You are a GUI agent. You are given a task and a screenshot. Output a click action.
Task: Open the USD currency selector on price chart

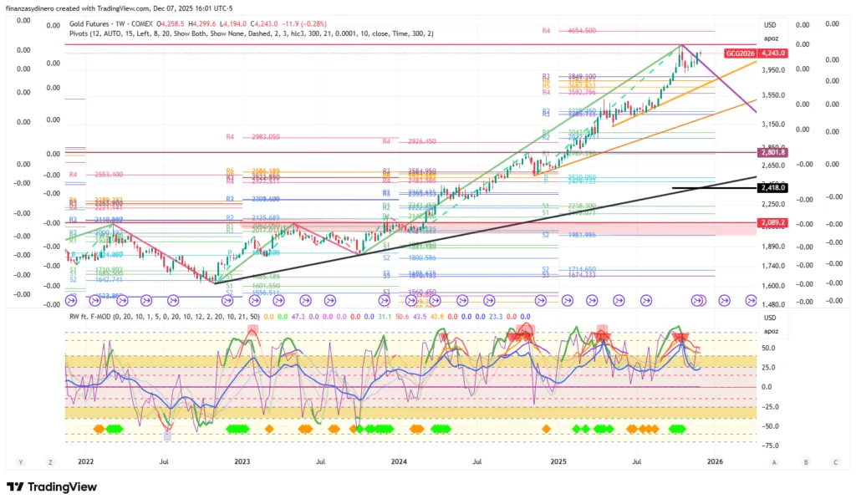coord(771,25)
